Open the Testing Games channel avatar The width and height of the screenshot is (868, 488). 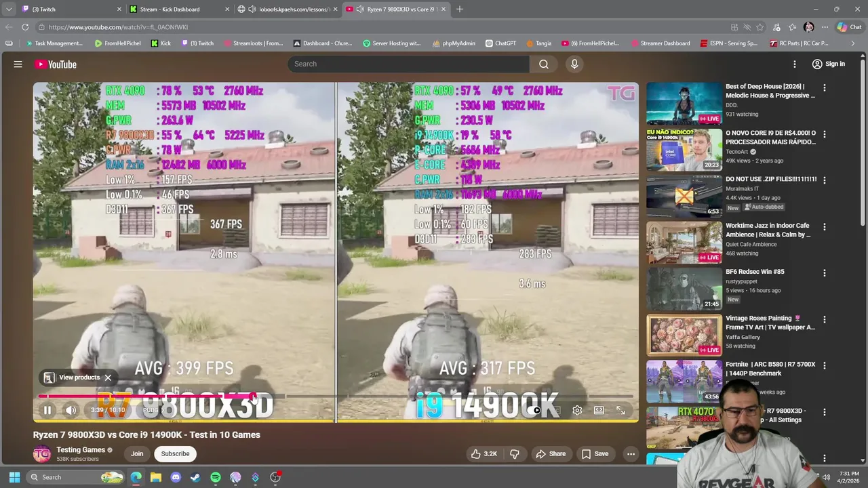[42, 454]
